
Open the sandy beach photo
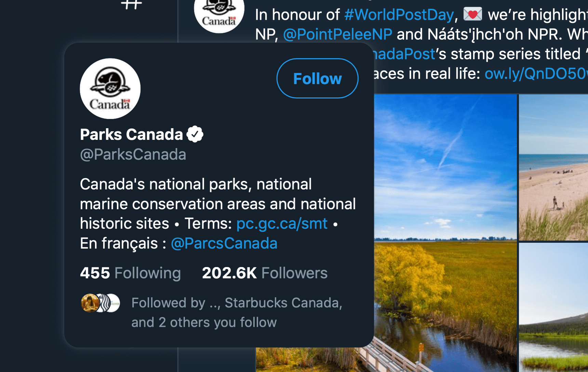pos(553,168)
